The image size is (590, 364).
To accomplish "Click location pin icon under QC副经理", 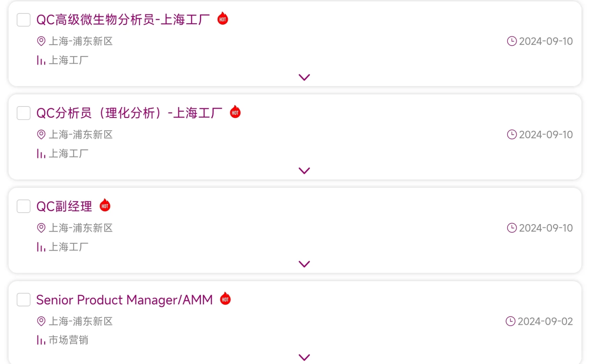I will pyautogui.click(x=41, y=228).
